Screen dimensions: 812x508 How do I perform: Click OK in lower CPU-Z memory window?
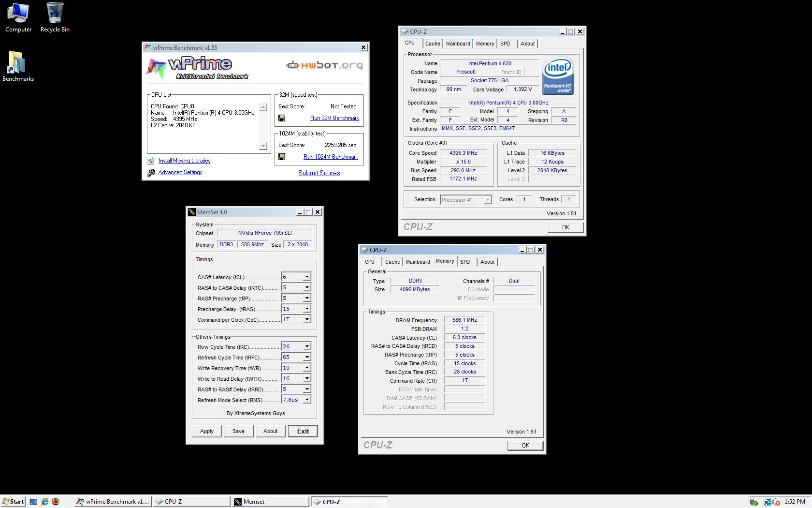525,446
